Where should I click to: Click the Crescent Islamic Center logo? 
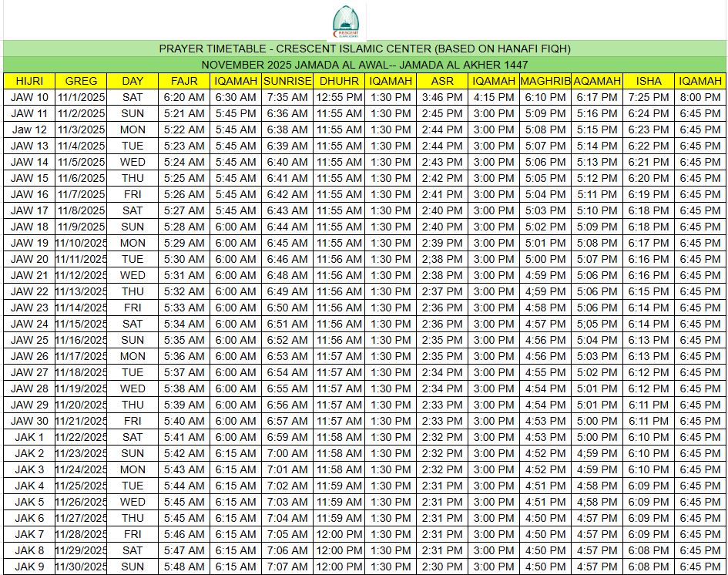[344, 22]
